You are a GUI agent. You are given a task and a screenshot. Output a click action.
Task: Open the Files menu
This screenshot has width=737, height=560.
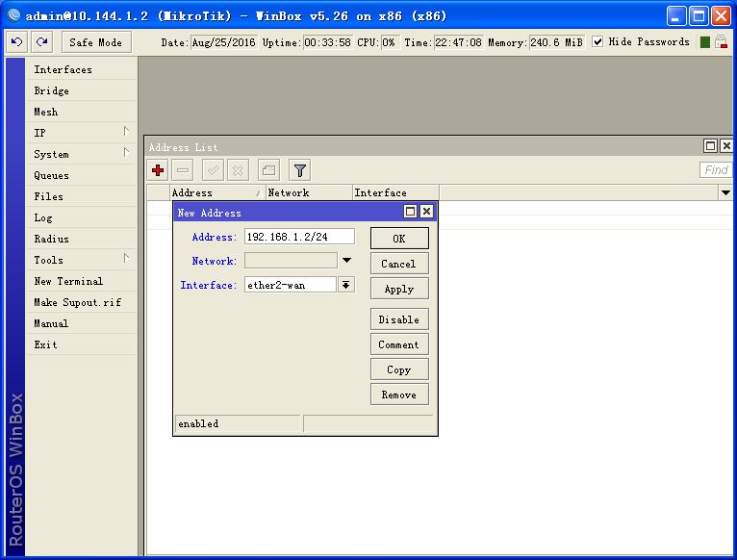(82, 196)
